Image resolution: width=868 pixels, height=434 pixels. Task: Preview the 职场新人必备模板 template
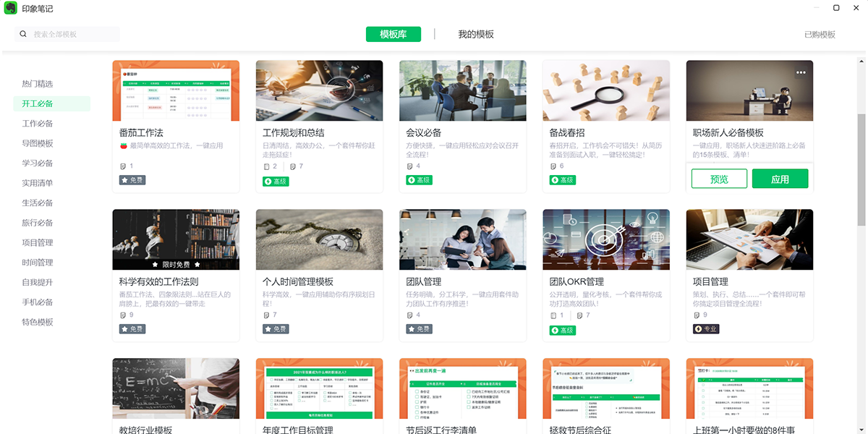(719, 179)
